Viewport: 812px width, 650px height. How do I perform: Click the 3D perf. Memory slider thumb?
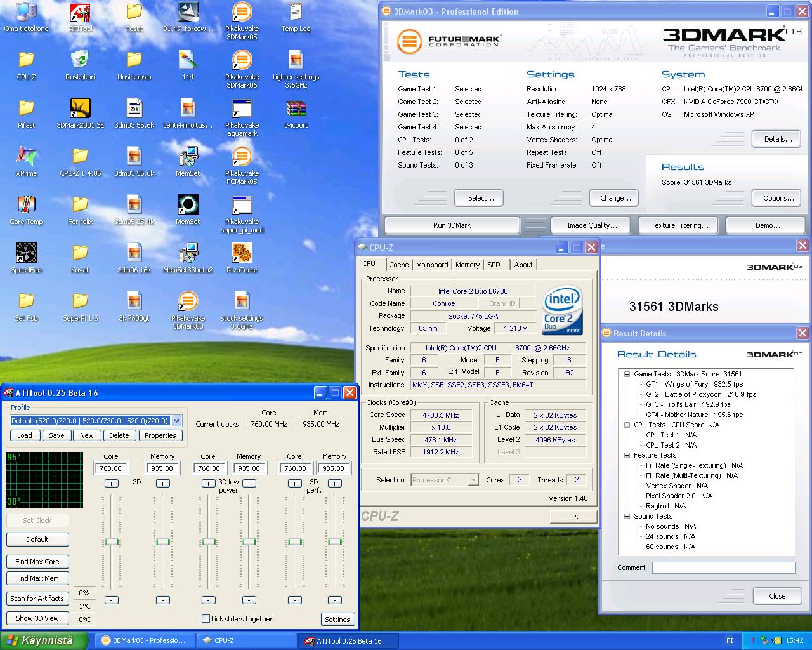335,541
